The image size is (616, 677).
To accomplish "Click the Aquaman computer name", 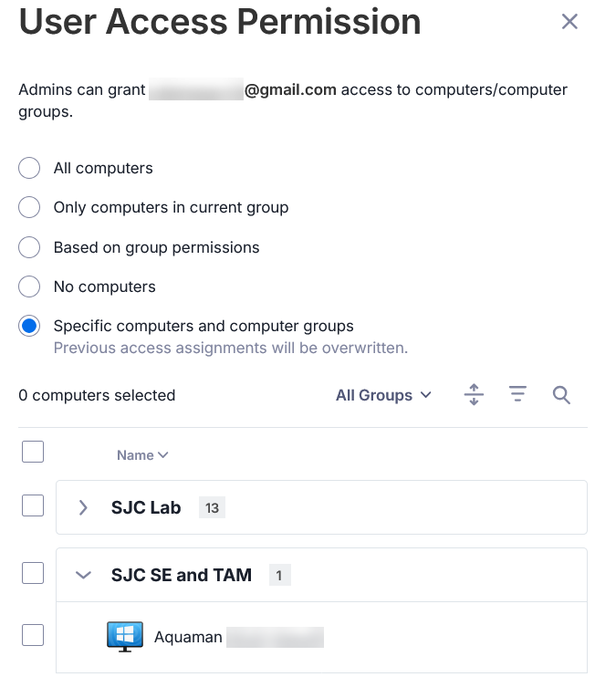I will pos(188,637).
